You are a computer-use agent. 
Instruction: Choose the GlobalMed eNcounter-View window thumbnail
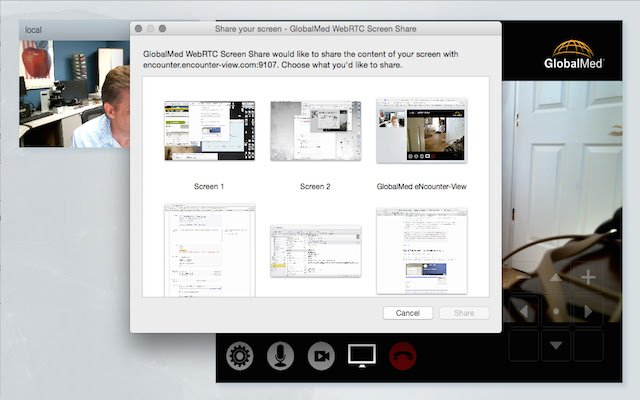[x=422, y=131]
